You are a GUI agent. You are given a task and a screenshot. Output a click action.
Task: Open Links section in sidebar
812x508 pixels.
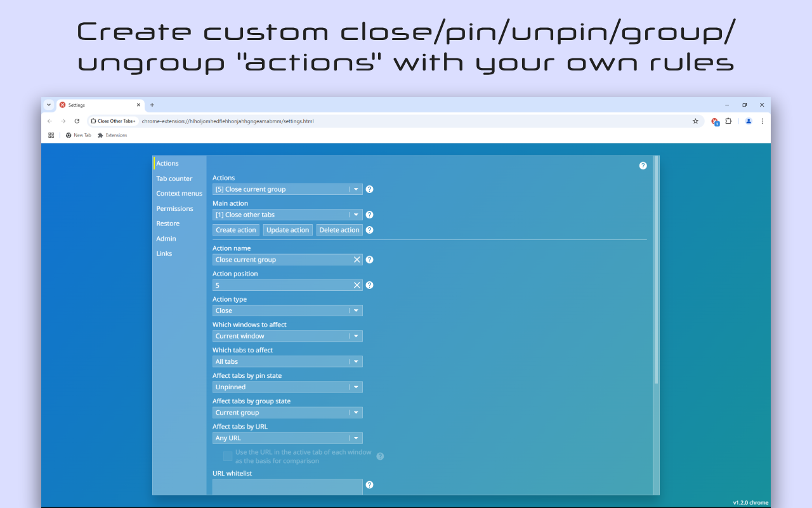(164, 253)
